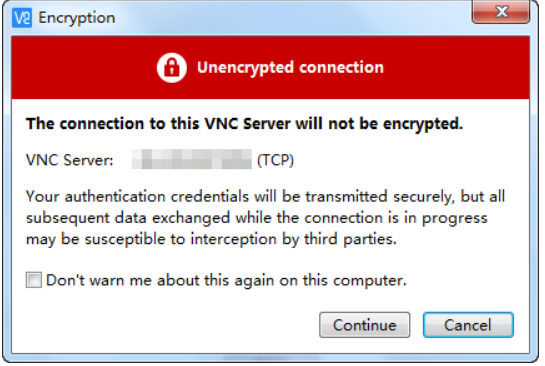This screenshot has width=545, height=366.
Task: Continue with the unencrypted connection
Action: coord(365,325)
